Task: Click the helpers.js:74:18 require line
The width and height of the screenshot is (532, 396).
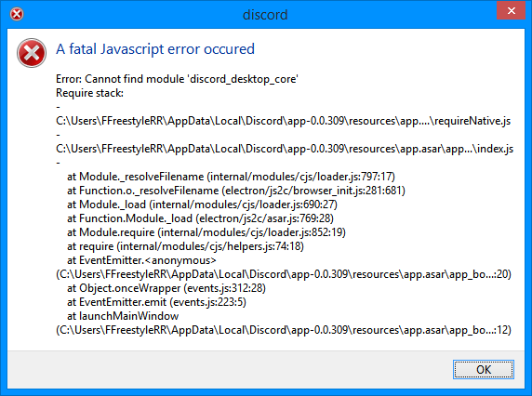Action: point(185,245)
